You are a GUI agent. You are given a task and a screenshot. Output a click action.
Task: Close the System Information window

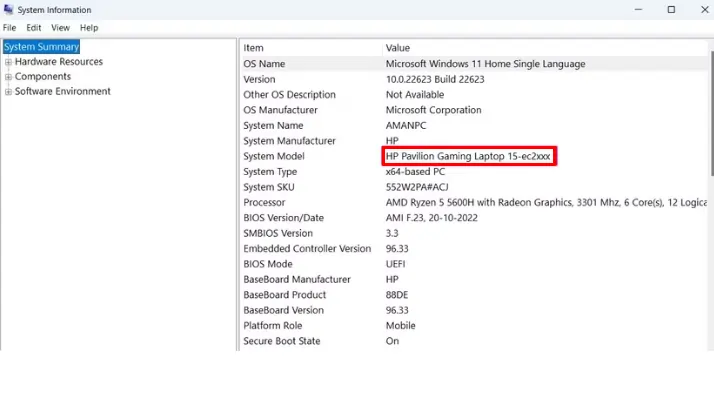tap(705, 10)
